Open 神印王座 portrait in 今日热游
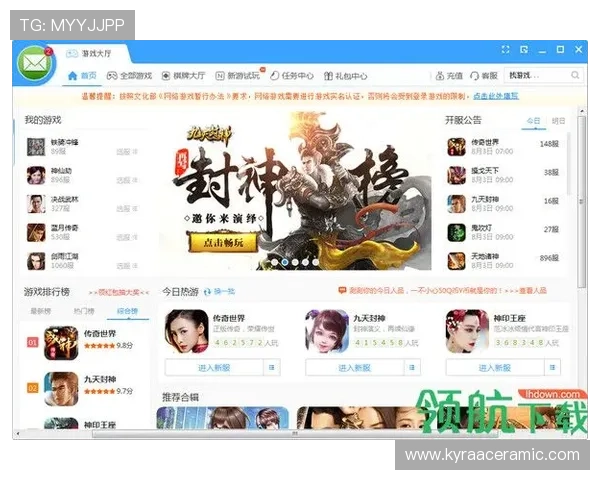The width and height of the screenshot is (600, 480). [468, 331]
